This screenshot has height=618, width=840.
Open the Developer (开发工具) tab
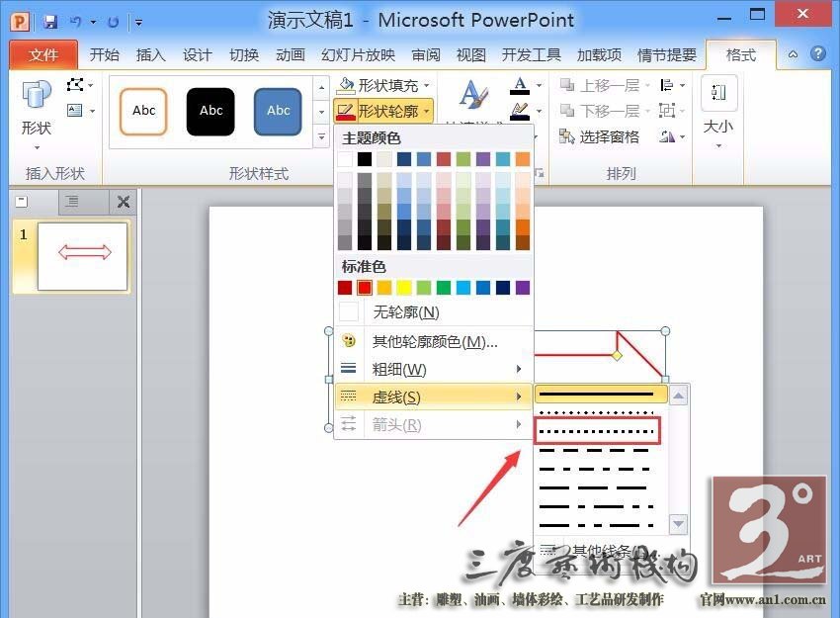[532, 54]
